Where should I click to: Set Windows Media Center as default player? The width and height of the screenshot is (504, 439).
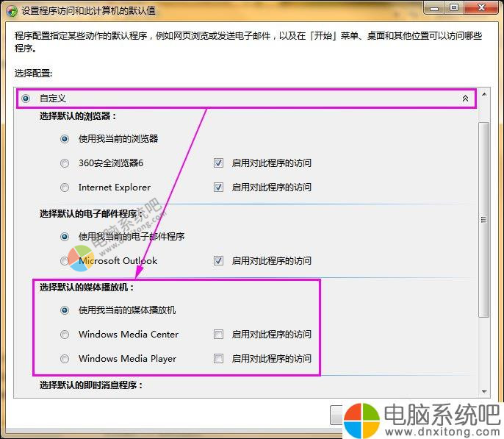(65, 335)
